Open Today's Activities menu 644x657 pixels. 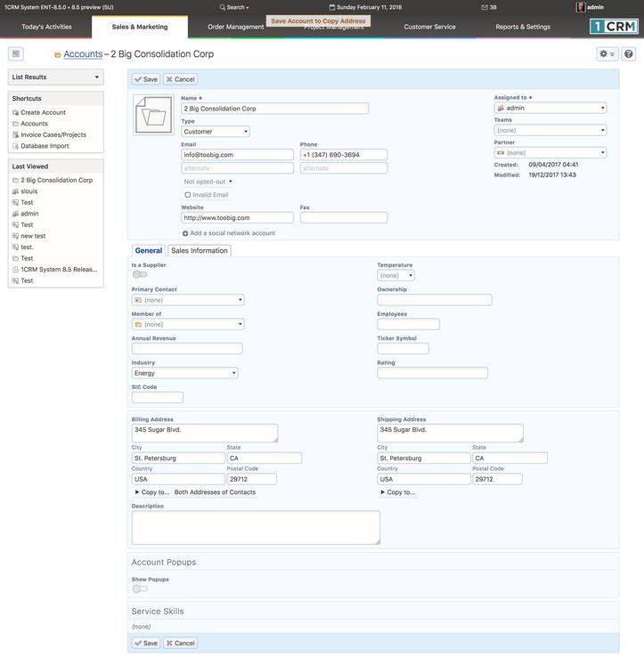pyautogui.click(x=46, y=27)
